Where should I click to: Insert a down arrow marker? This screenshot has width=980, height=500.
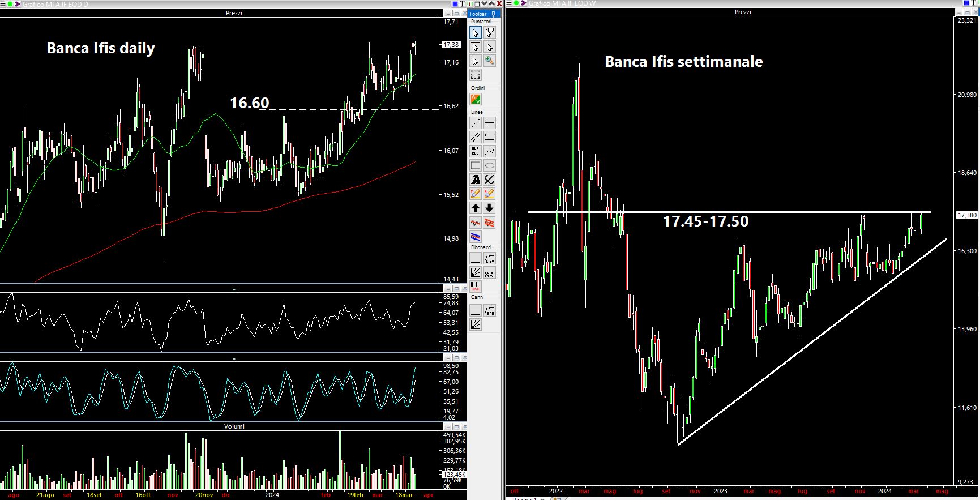490,208
